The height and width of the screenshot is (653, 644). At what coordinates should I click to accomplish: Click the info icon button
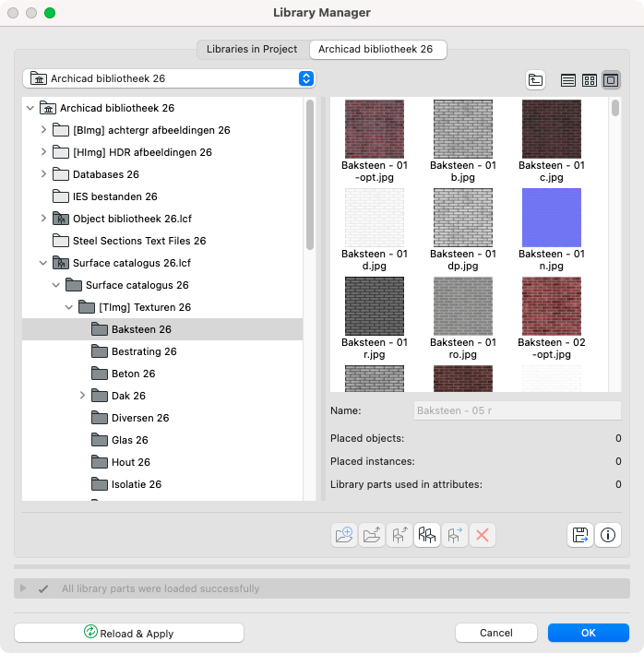608,535
